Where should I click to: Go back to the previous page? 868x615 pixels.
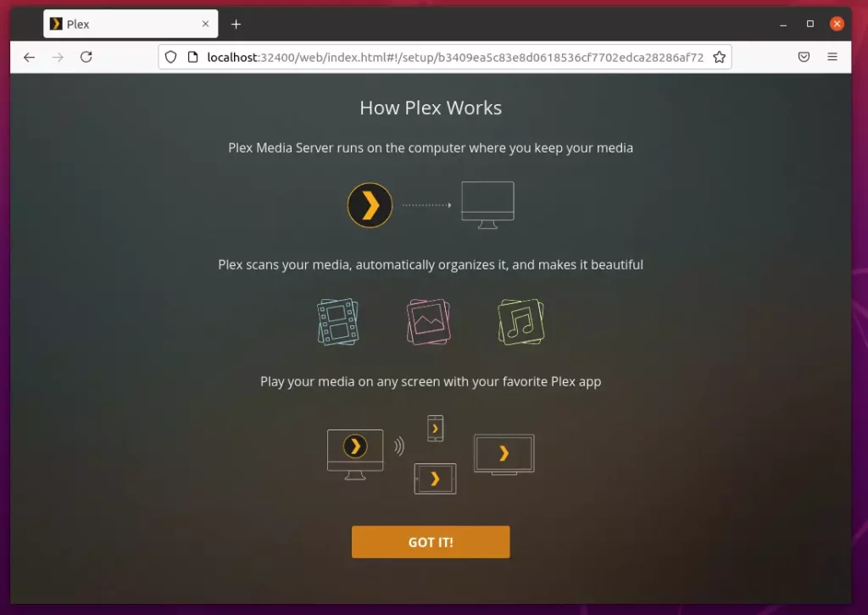[x=30, y=57]
